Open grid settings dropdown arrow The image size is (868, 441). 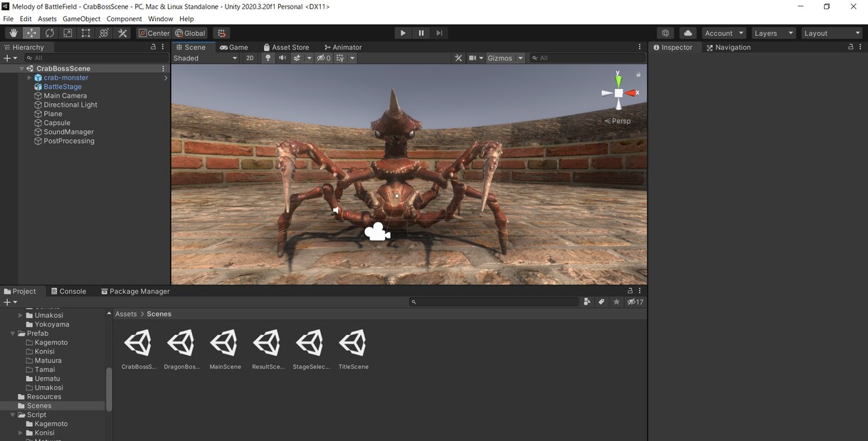point(352,58)
